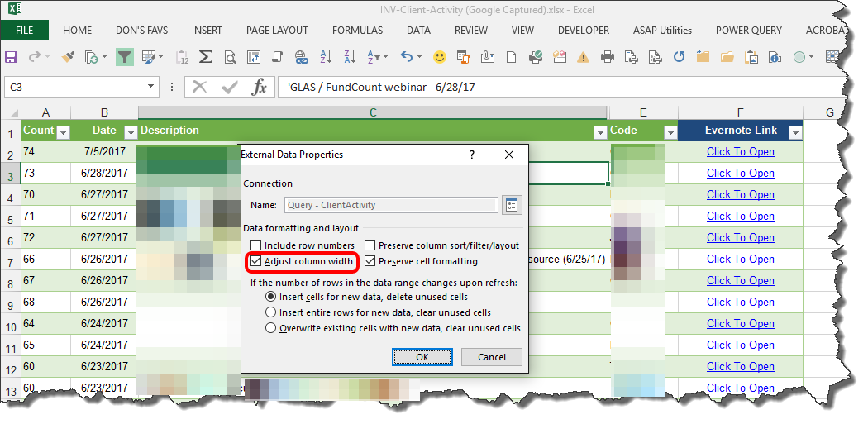Image resolution: width=868 pixels, height=424 pixels.
Task: Open Print Preview magnifier icon
Action: [230, 56]
